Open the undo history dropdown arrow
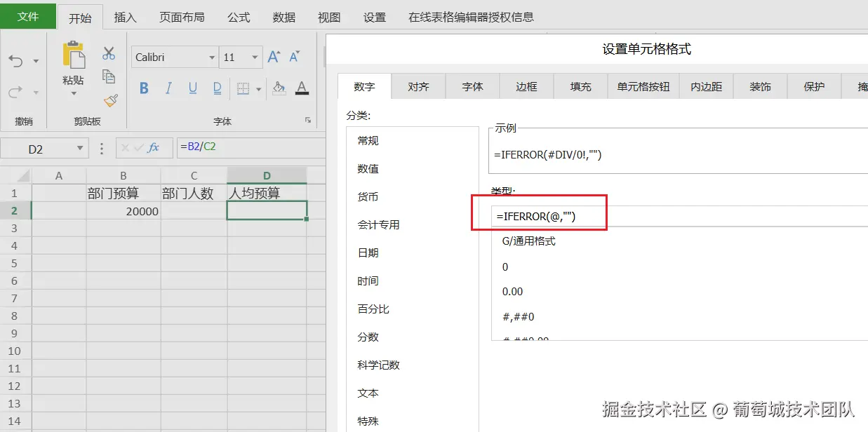The width and height of the screenshot is (868, 432). (x=36, y=62)
